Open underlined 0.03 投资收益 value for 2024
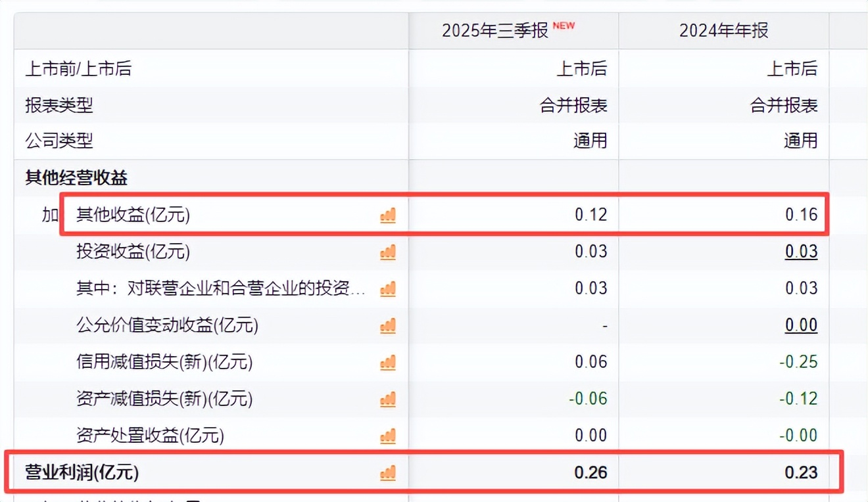 801,252
